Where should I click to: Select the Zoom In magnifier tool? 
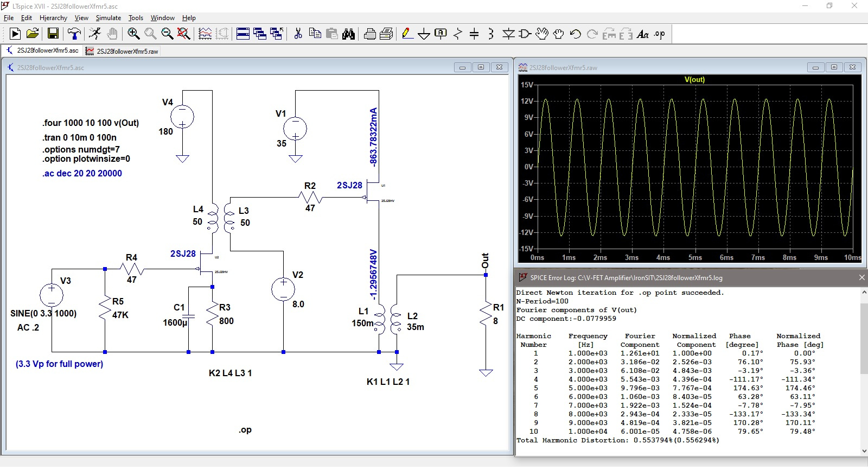click(x=133, y=34)
